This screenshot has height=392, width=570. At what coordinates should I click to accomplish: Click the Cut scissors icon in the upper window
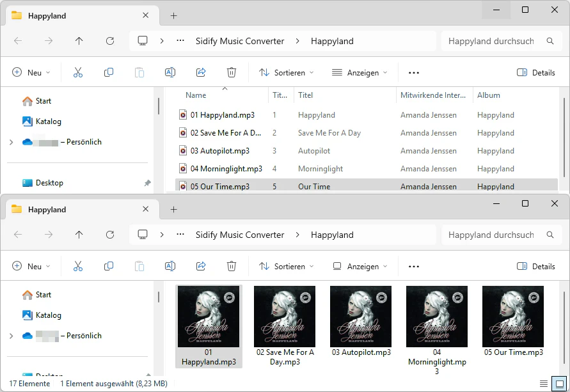coord(78,72)
